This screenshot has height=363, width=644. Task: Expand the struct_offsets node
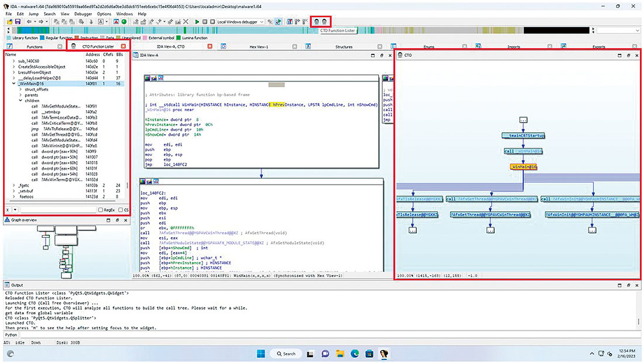(20, 89)
